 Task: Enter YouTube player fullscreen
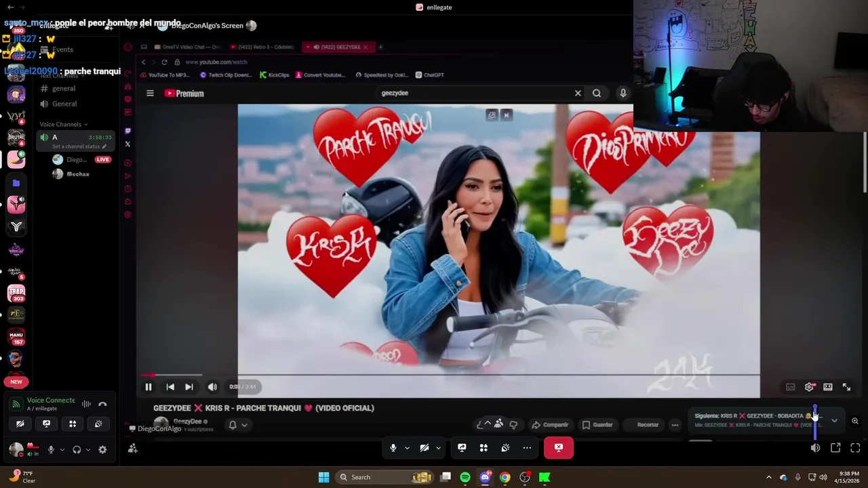click(847, 387)
